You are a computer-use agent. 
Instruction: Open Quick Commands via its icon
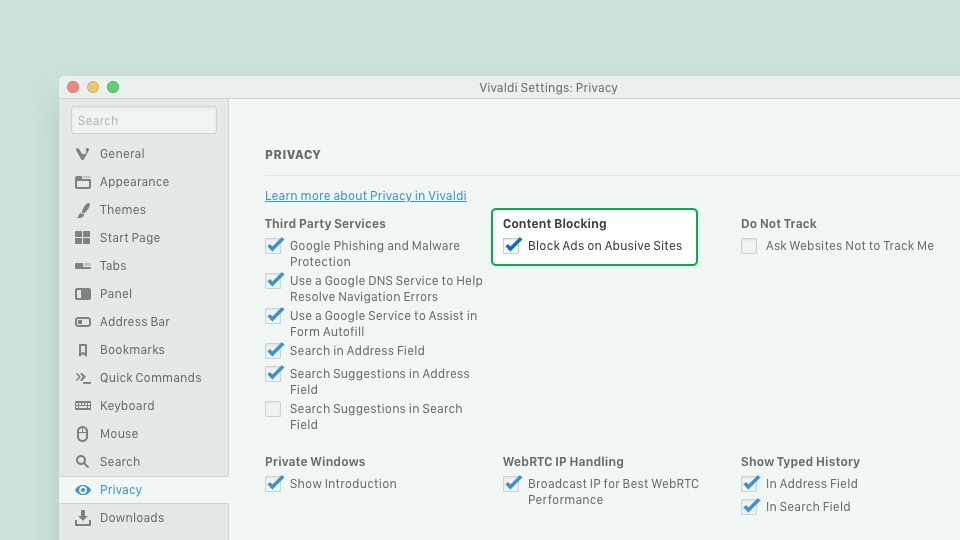[x=83, y=378]
